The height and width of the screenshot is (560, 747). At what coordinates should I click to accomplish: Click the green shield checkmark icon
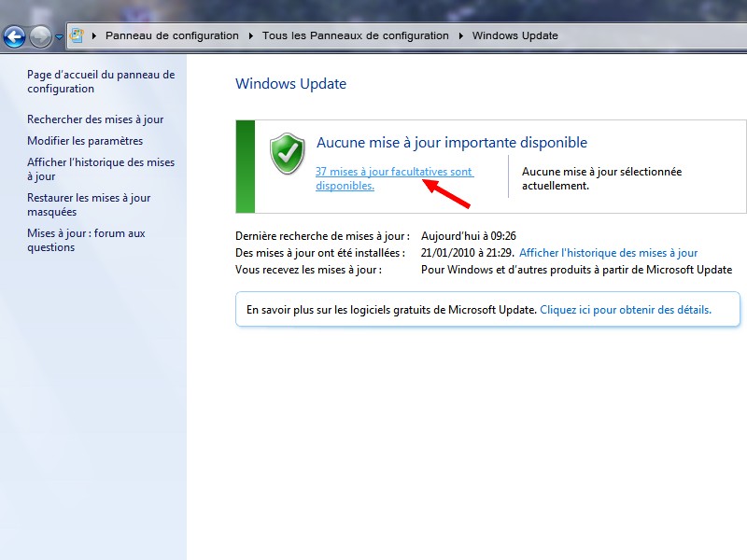coord(288,153)
